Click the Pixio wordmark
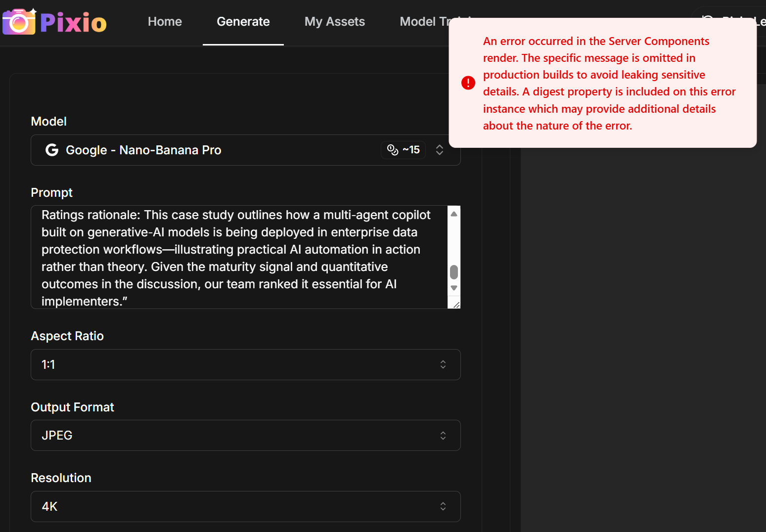The height and width of the screenshot is (532, 766). (x=73, y=23)
